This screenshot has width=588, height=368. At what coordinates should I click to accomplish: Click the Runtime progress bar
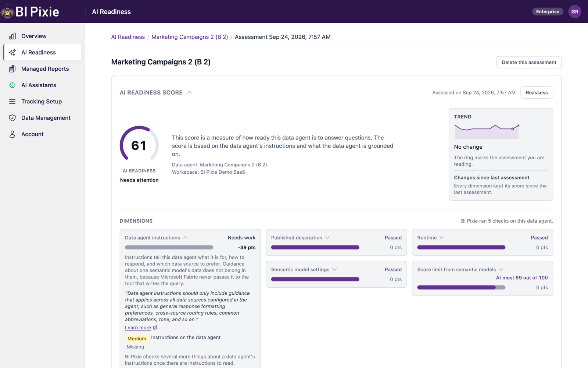click(x=461, y=247)
